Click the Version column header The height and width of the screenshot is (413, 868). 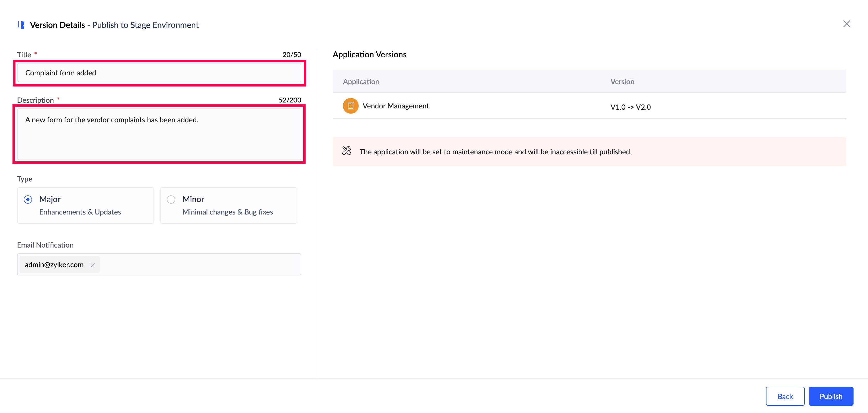click(x=622, y=82)
